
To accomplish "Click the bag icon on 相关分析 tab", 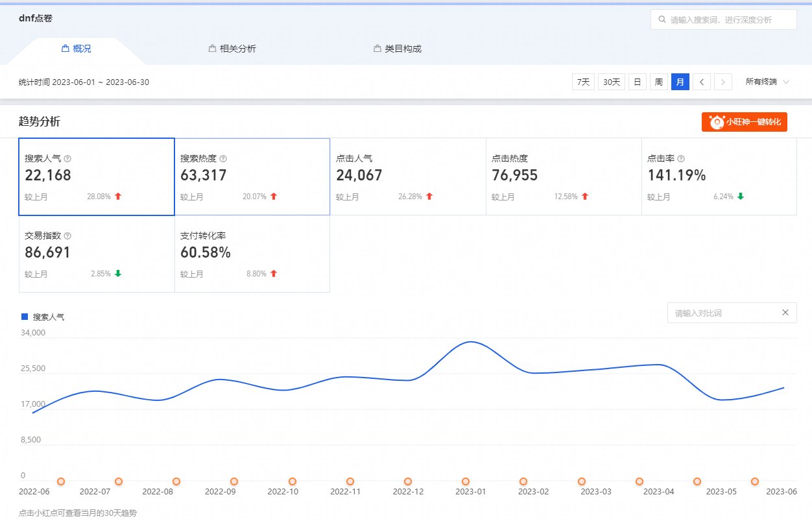I will [x=212, y=49].
